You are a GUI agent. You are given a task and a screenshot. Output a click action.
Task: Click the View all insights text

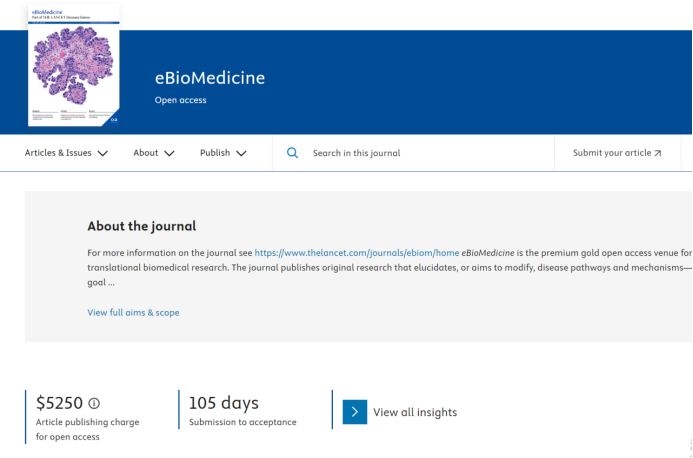pos(415,412)
